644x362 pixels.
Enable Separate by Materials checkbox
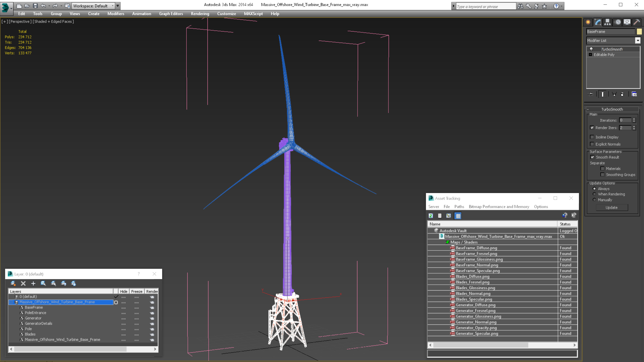tap(602, 168)
